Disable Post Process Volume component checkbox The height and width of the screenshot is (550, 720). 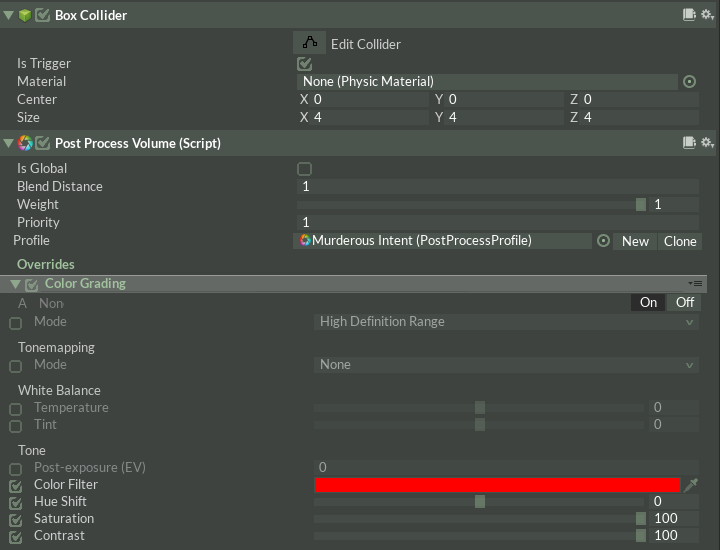point(42,143)
